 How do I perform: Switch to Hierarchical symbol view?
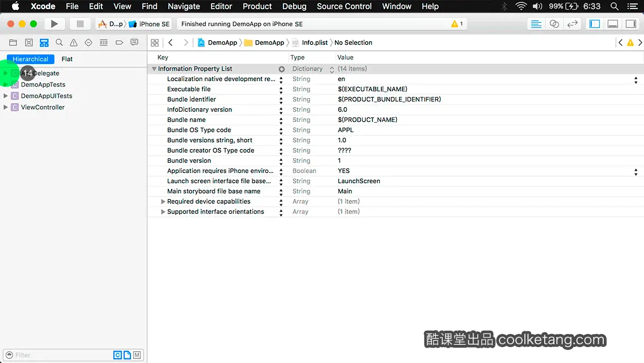(31, 59)
